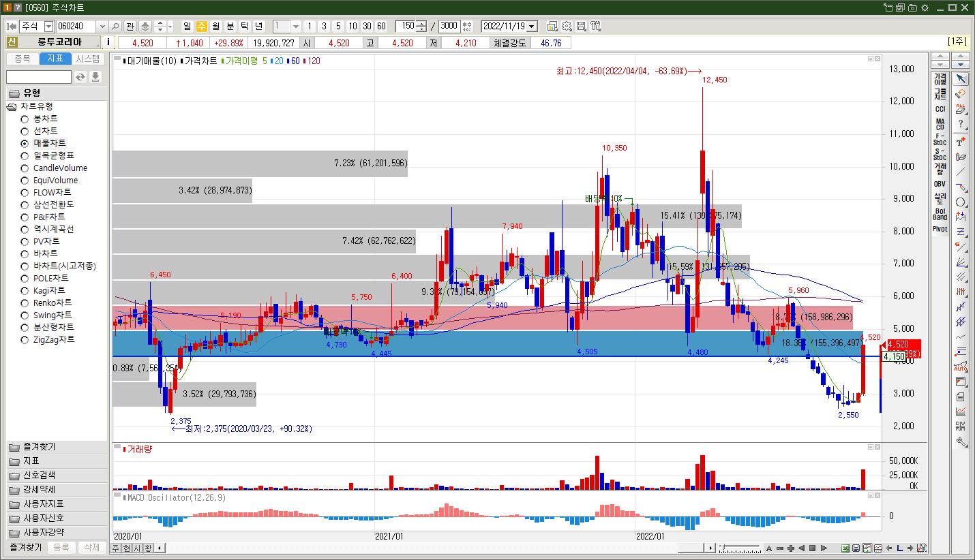Open the stock code 060240 dropdown arrow
Screen dimensions: 975x560
(x=102, y=26)
